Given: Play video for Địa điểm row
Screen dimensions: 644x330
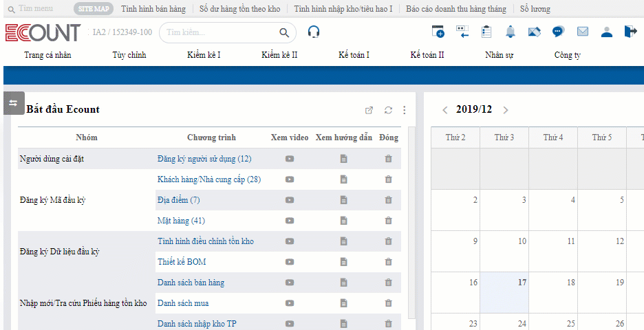Looking at the screenshot, I should (x=290, y=200).
